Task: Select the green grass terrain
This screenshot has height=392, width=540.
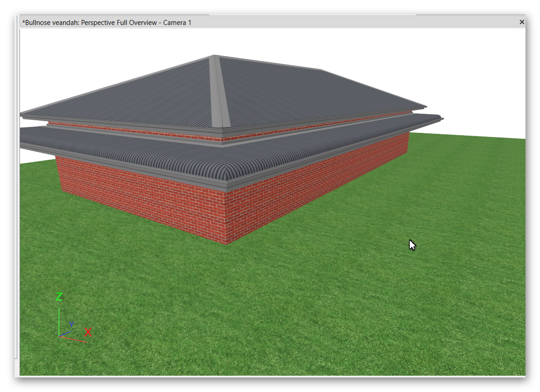Action: pyautogui.click(x=318, y=295)
